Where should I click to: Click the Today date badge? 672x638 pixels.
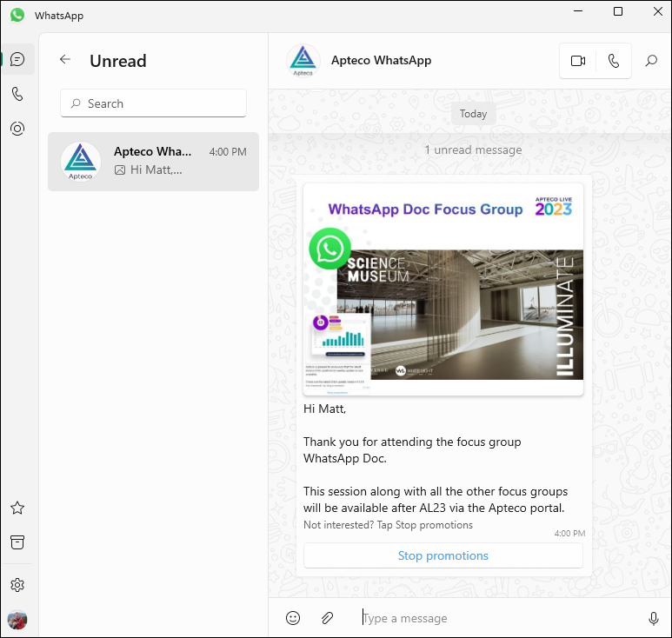(473, 114)
